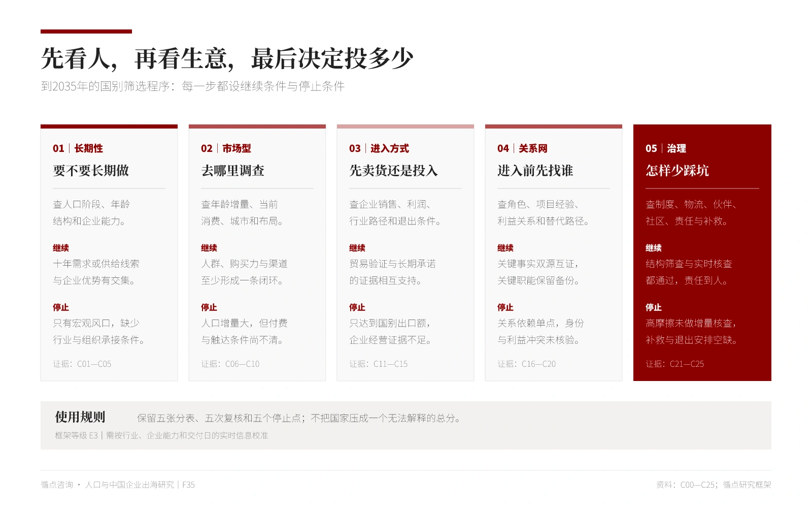Select text 高摩擦未做增量核查，补救与退出安排空缺

[692, 331]
